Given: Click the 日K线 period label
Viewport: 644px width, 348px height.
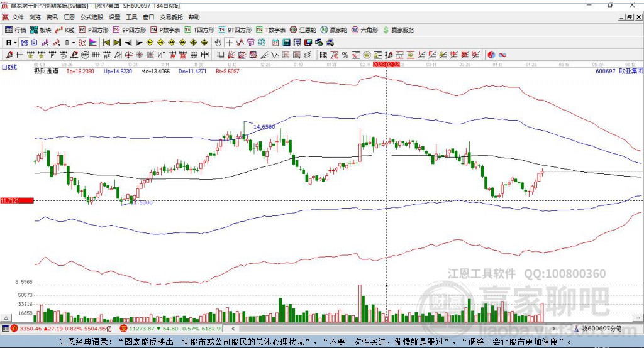Looking at the screenshot, I should (9, 68).
